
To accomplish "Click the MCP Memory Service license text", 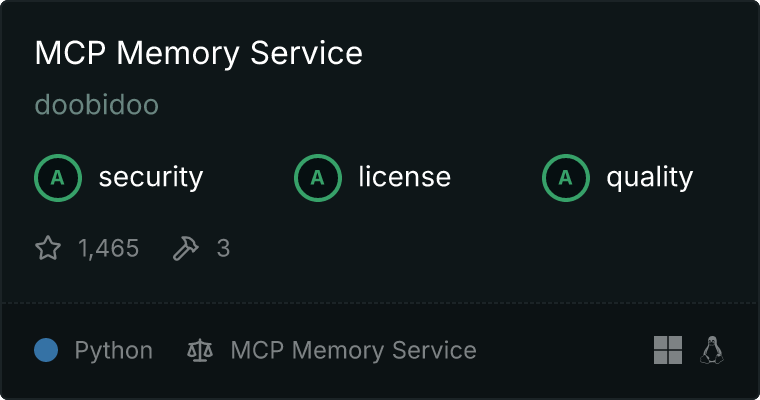I will pyautogui.click(x=353, y=351).
